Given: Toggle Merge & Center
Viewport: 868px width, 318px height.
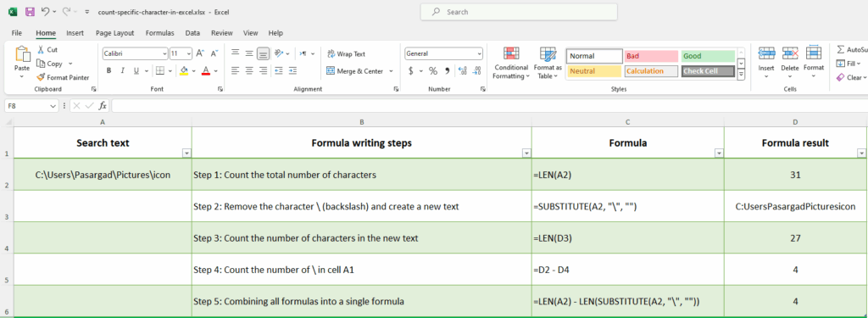Looking at the screenshot, I should (x=355, y=71).
